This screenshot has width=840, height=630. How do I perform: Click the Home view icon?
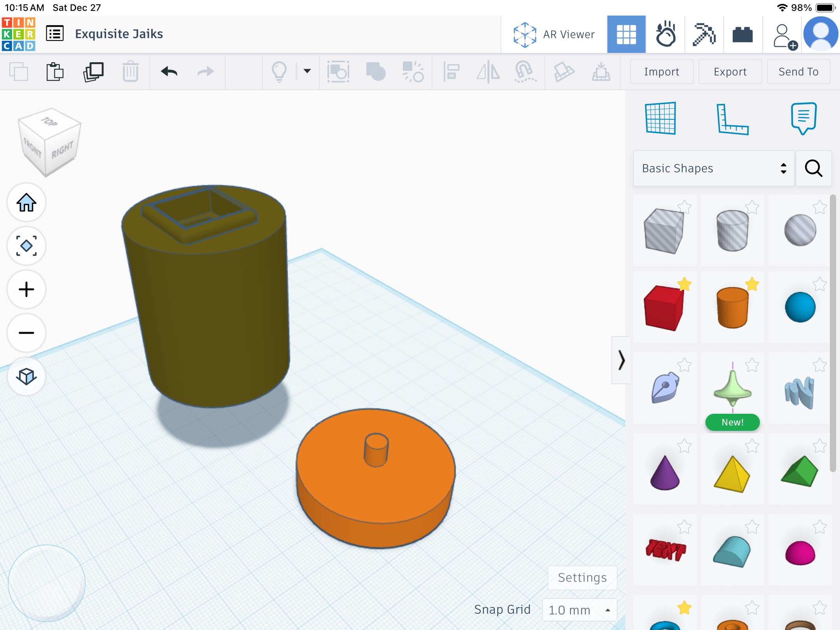(26, 203)
